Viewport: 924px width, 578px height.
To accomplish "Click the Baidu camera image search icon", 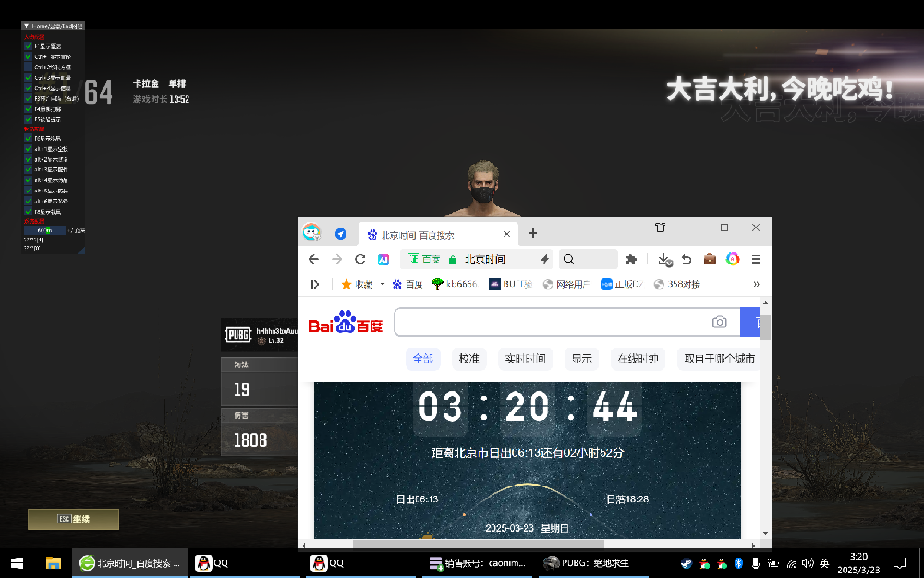I will click(x=719, y=322).
